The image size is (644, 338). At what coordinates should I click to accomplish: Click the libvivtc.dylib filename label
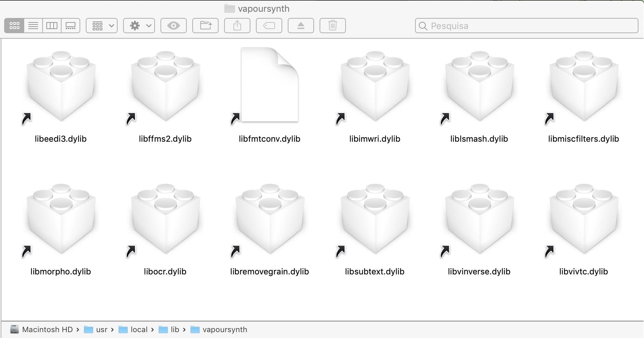(x=584, y=272)
